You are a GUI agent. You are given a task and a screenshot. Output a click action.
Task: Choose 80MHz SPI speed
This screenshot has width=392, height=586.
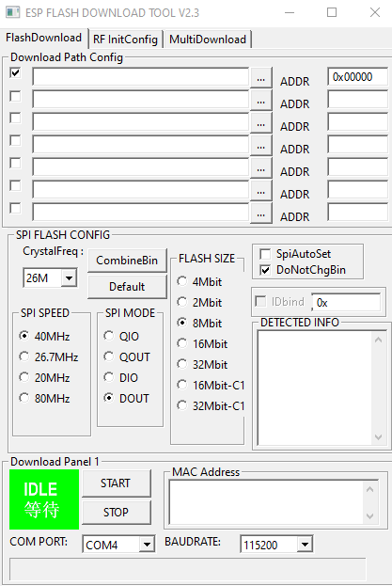24,398
